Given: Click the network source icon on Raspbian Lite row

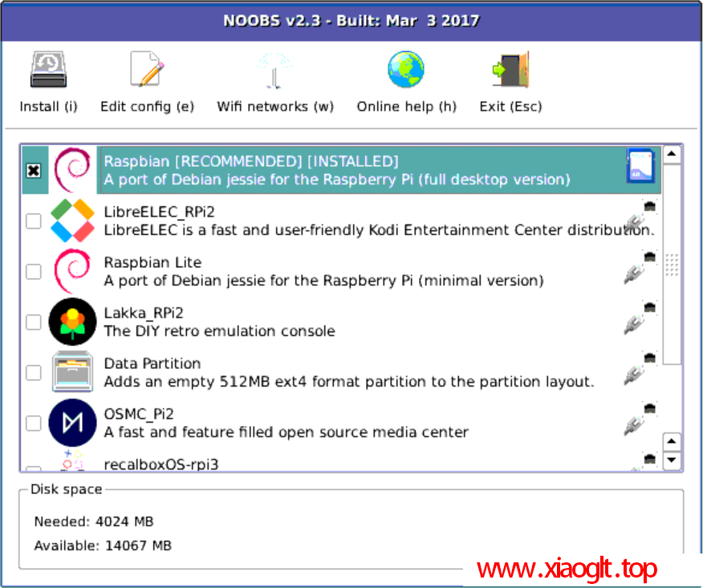Looking at the screenshot, I should [x=640, y=269].
